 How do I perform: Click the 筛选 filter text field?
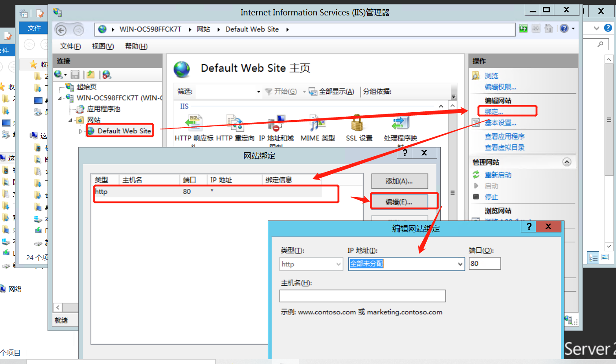[225, 92]
